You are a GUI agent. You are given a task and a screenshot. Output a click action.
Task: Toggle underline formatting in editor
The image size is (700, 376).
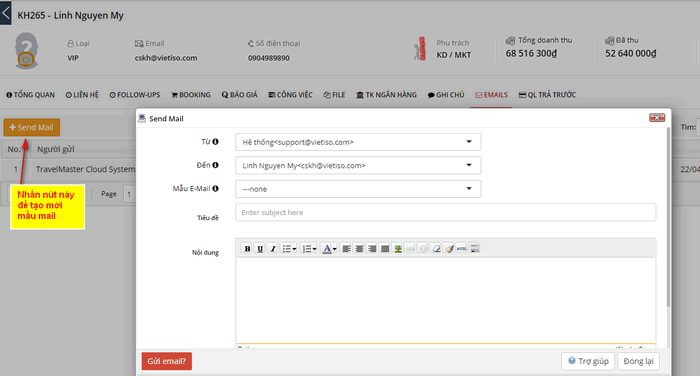pos(260,249)
